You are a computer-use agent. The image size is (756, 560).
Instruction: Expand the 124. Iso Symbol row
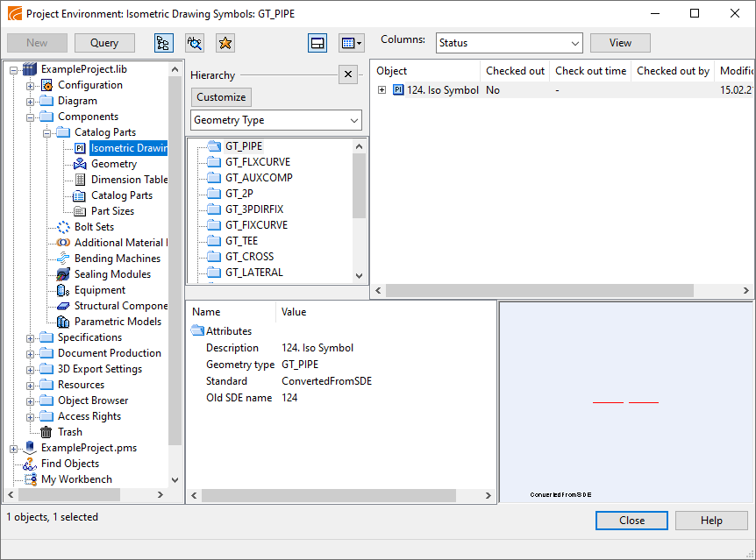point(382,90)
